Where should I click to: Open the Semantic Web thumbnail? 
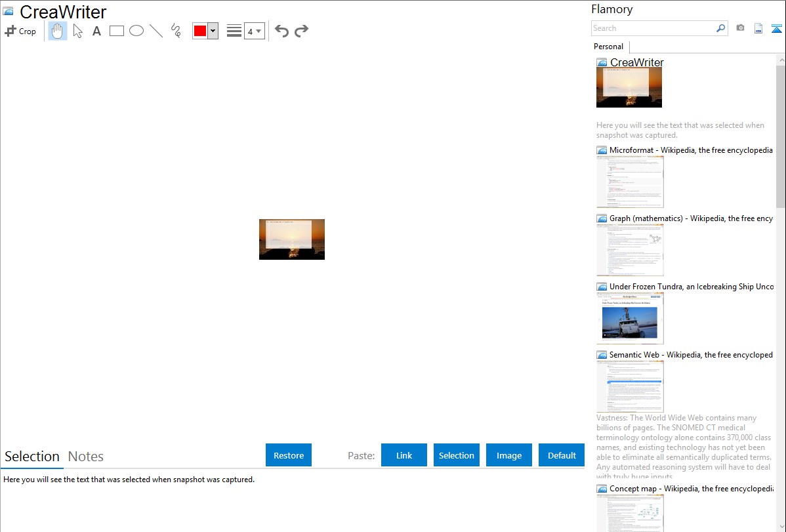click(x=630, y=386)
